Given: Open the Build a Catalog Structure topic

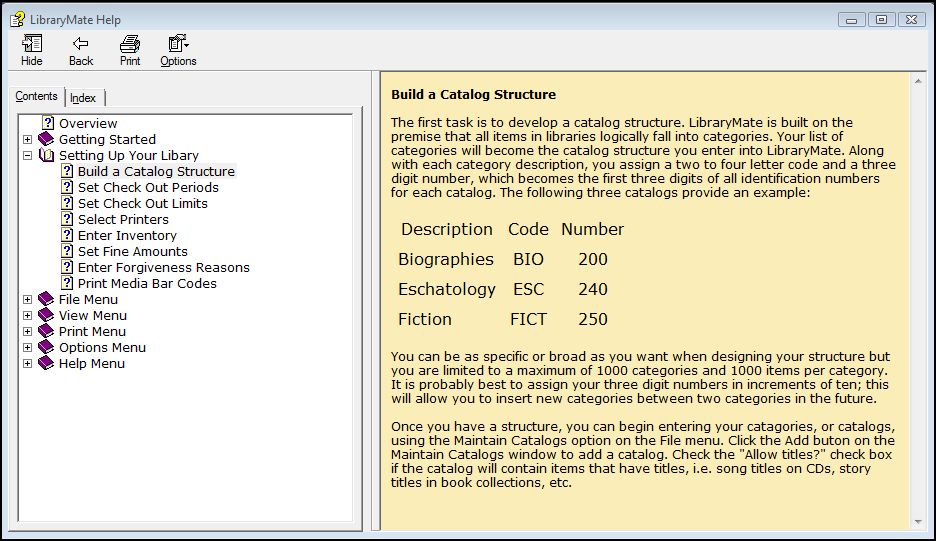Looking at the screenshot, I should pos(156,171).
